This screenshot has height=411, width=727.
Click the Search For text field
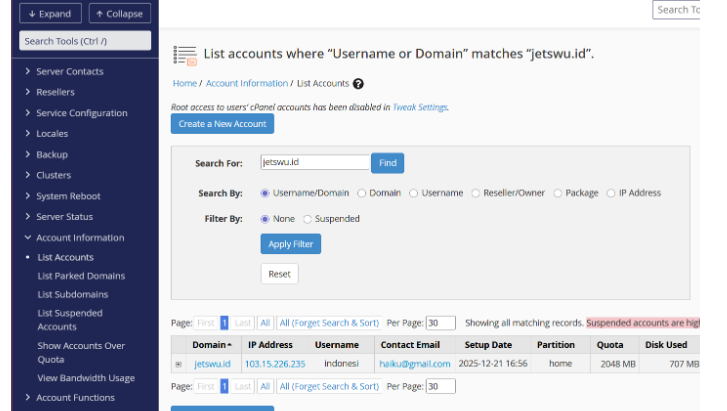[315, 162]
